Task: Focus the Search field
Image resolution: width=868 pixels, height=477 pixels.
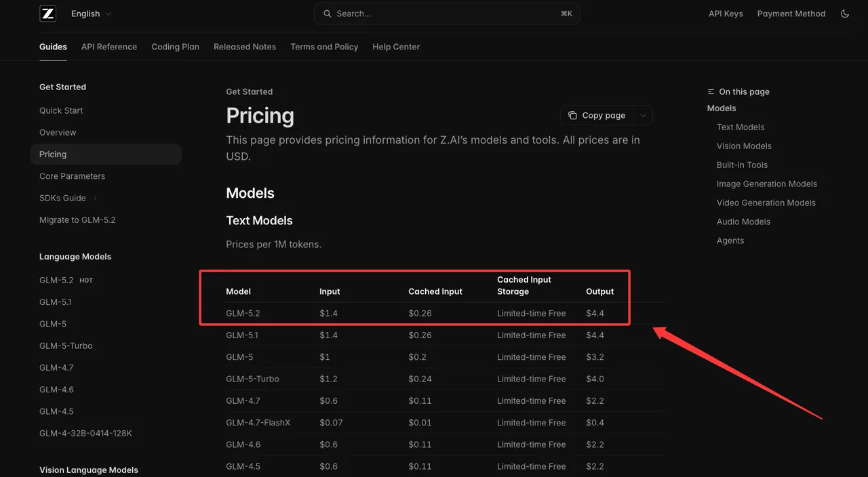Action: (447, 14)
